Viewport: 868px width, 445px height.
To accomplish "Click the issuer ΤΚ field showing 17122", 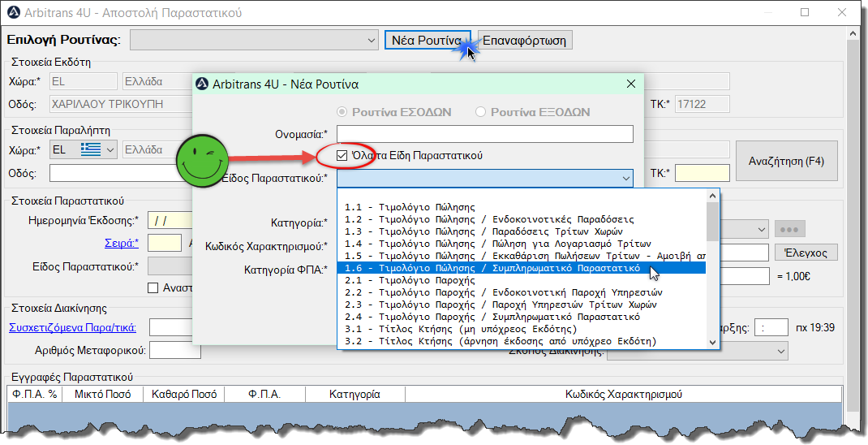I will tap(702, 104).
